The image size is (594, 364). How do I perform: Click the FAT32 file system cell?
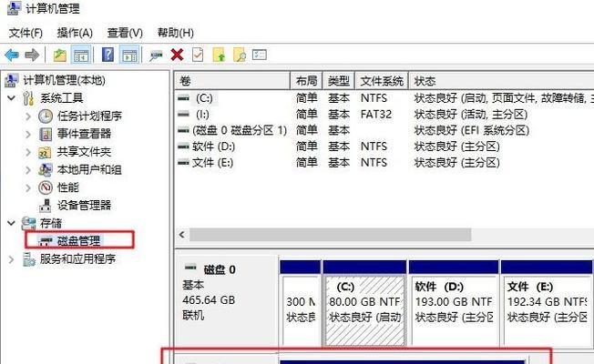(375, 115)
